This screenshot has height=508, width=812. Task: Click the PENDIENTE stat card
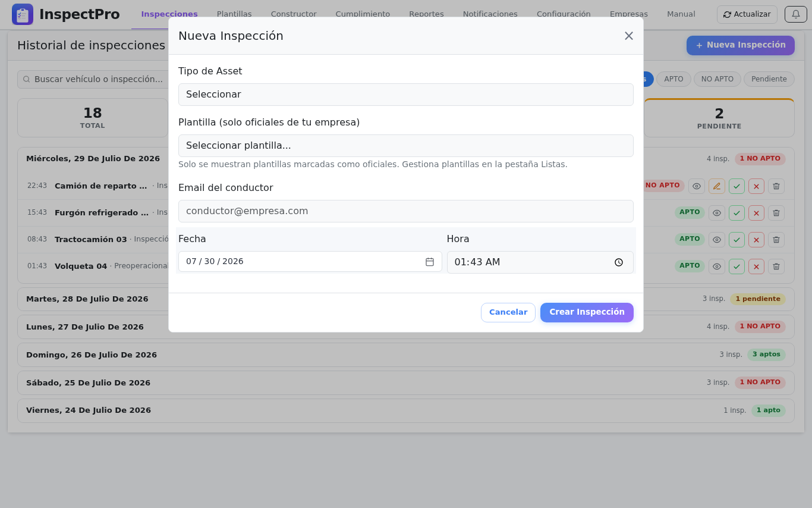[719, 118]
